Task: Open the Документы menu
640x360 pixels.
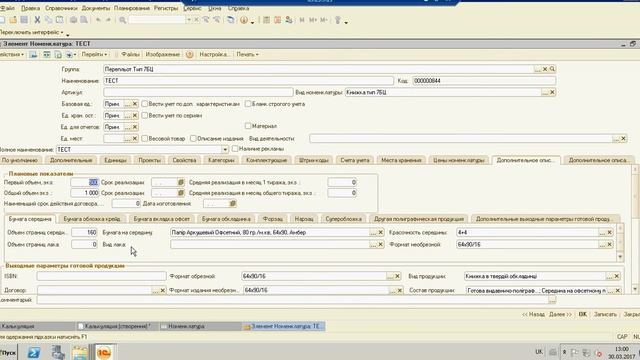Action: coord(96,8)
